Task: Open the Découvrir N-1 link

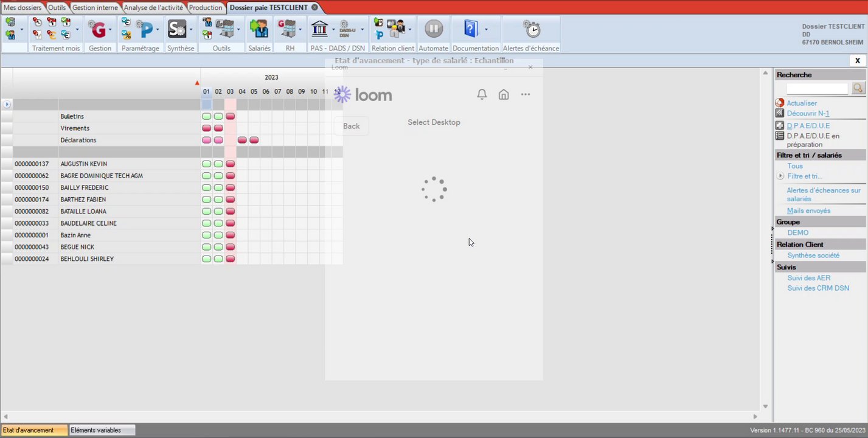Action: (x=808, y=114)
